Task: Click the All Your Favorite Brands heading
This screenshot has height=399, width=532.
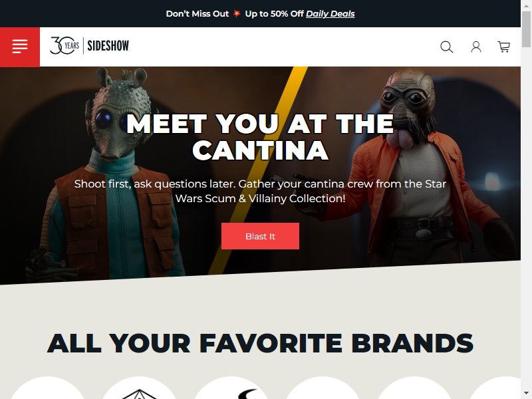Action: (x=260, y=343)
